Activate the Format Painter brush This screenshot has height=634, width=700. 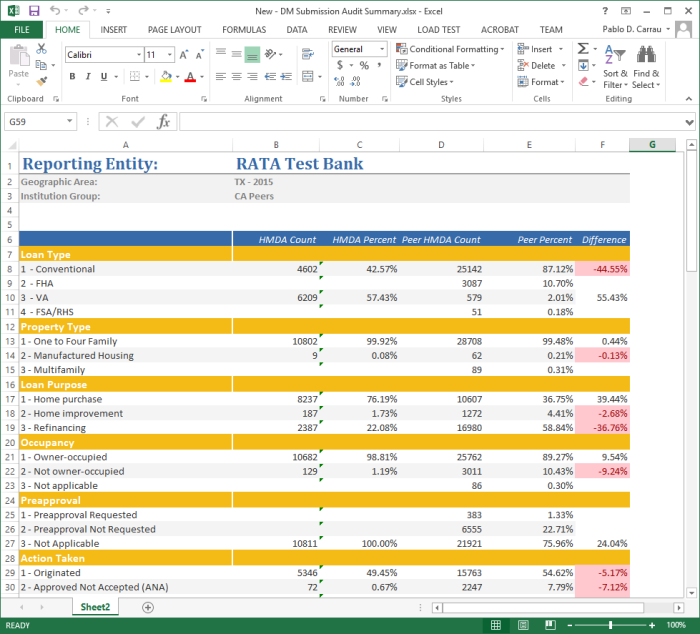[42, 81]
